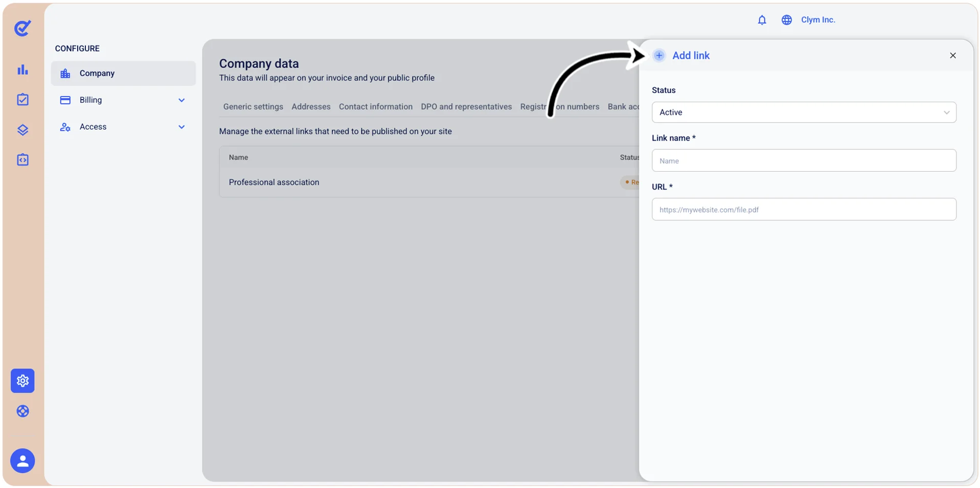Screen dimensions: 980x488
Task: Expand the Billing menu chevron
Action: [181, 100]
